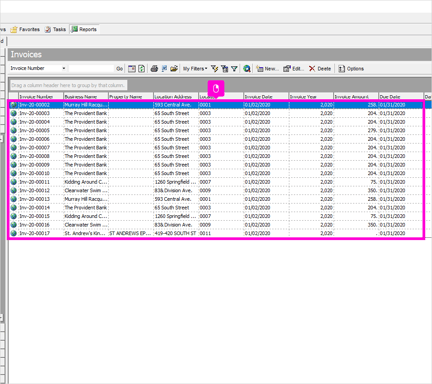
Task: Click St. Andrew's business name cell
Action: pos(85,233)
